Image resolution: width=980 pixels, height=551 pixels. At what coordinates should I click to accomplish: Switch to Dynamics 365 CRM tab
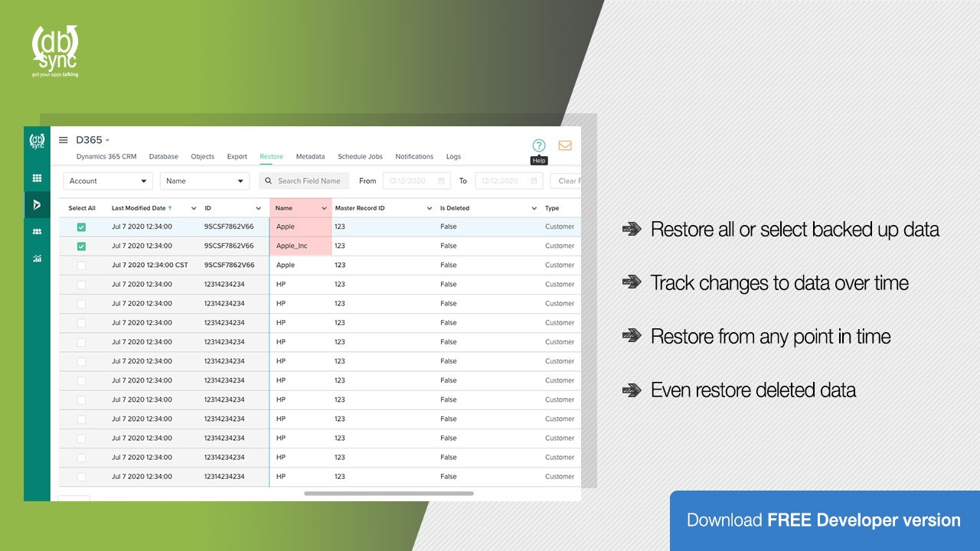point(106,157)
